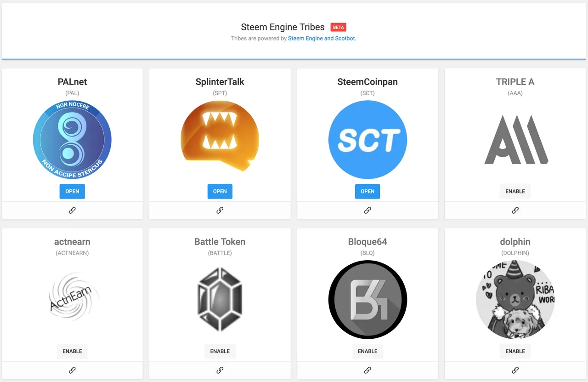This screenshot has width=588, height=382.
Task: Enable the actnearn tribe
Action: click(72, 351)
